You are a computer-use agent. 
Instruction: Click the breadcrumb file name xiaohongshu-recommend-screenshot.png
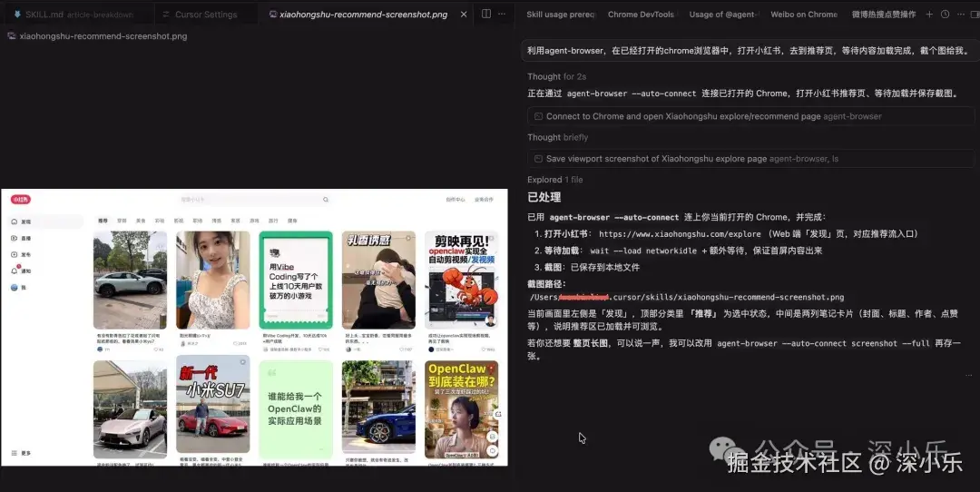coord(103,36)
